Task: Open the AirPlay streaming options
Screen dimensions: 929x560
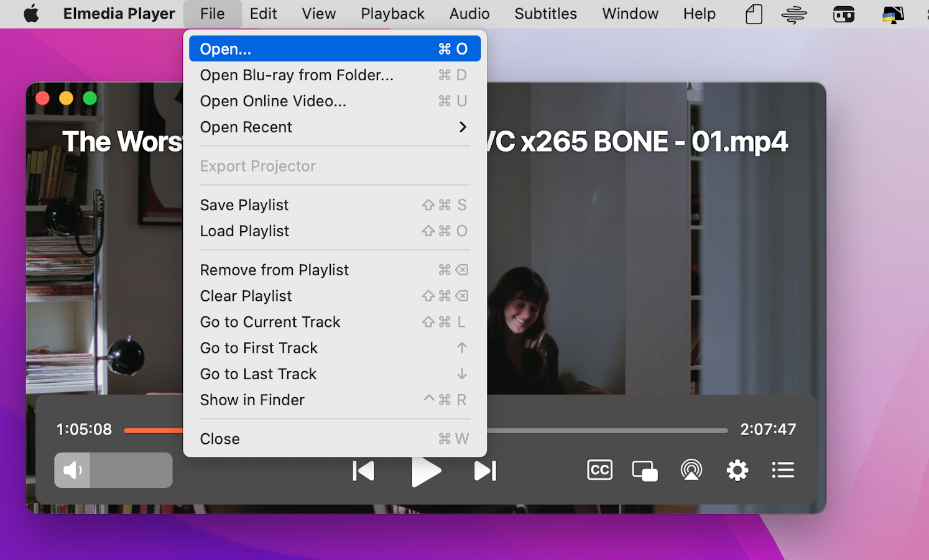Action: pyautogui.click(x=691, y=470)
